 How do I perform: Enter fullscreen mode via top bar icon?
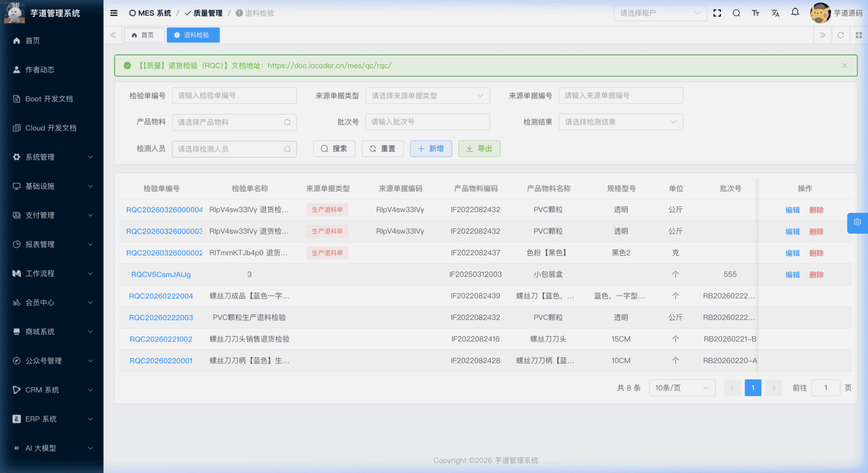point(717,13)
